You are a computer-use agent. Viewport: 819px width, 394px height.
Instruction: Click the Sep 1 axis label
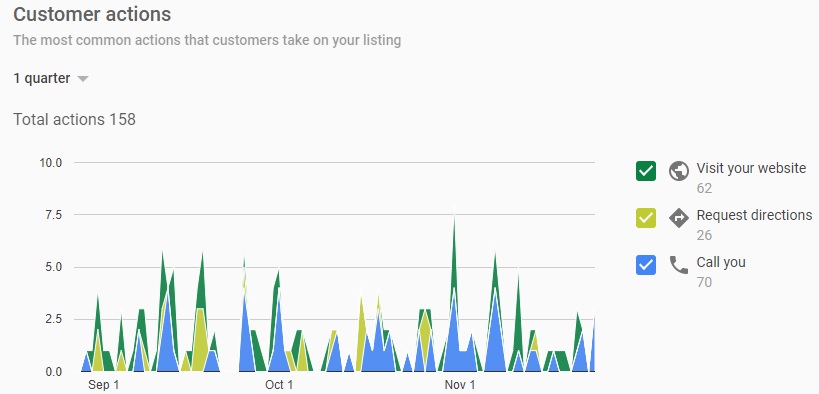(103, 385)
